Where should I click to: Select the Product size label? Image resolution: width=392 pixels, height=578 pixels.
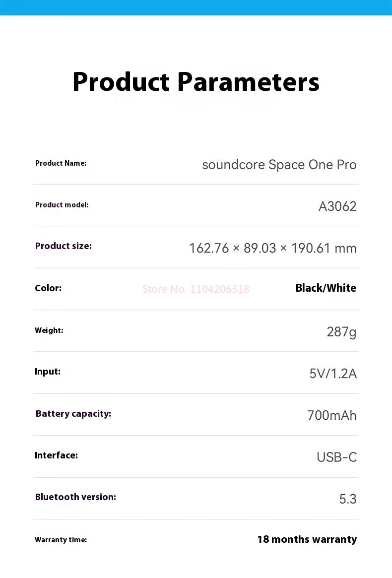pos(64,246)
